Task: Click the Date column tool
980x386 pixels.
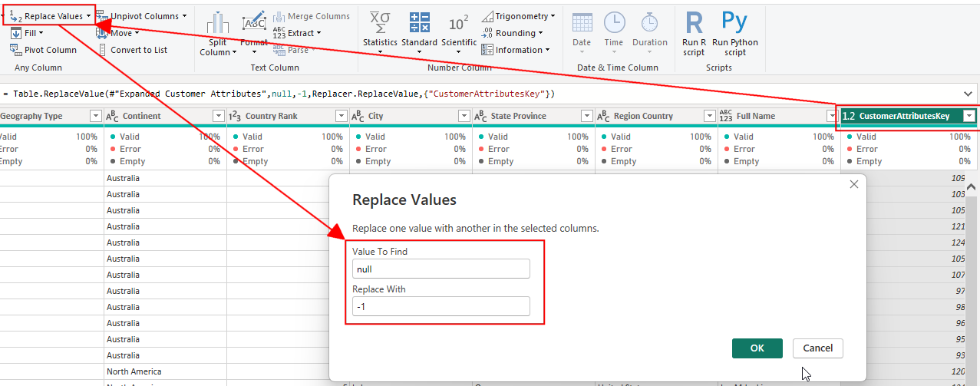Action: [582, 33]
